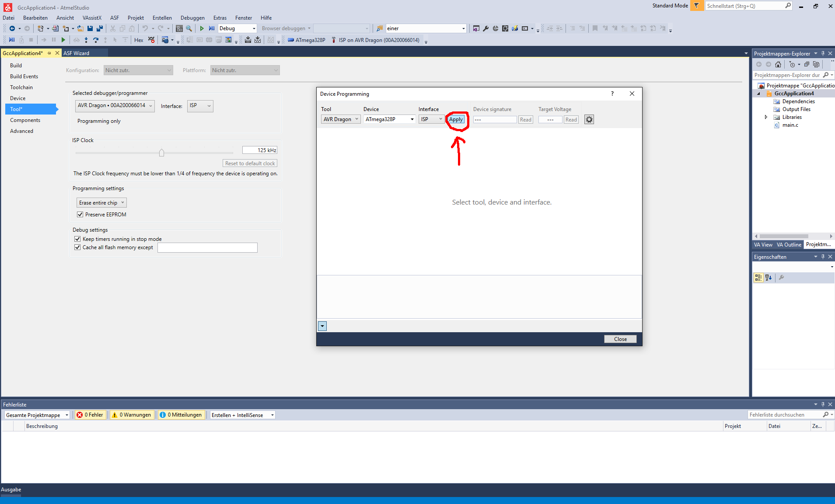Open the Gesamte Projektmappe scope dropdown
835x504 pixels.
[x=37, y=415]
